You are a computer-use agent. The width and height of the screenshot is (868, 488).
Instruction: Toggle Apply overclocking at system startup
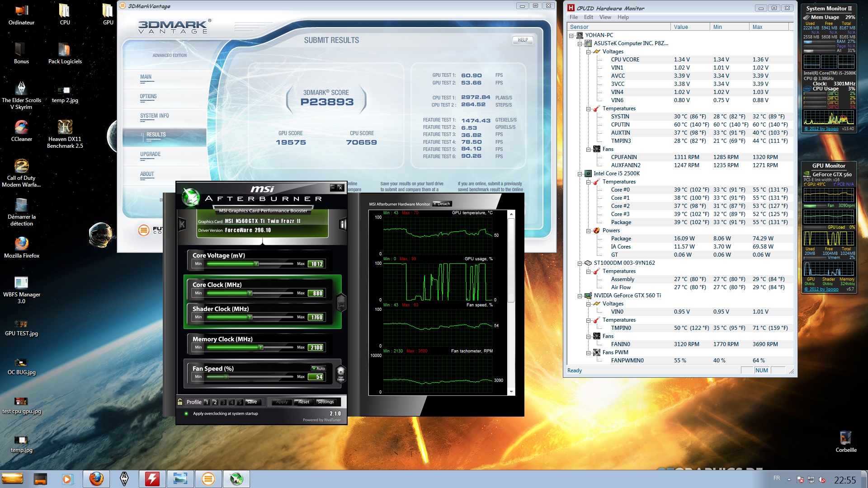pos(186,413)
